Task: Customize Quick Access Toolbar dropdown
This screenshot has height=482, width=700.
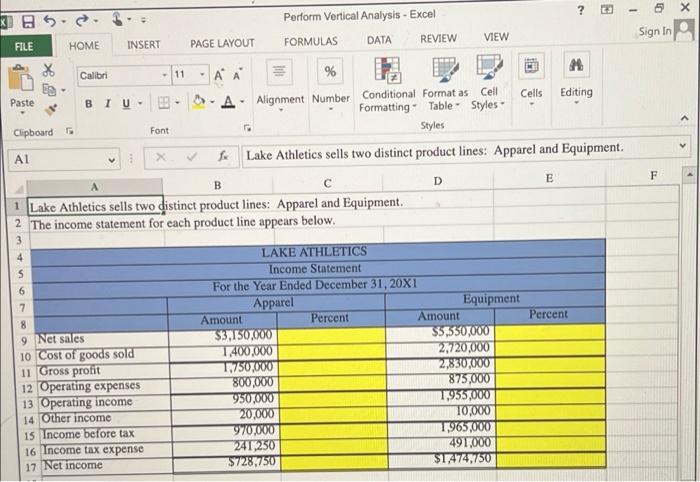Action: 143,20
